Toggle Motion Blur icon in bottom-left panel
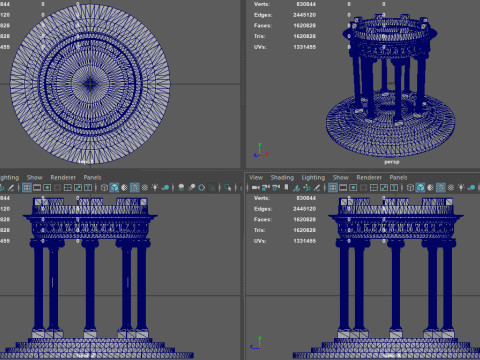 tap(192, 188)
